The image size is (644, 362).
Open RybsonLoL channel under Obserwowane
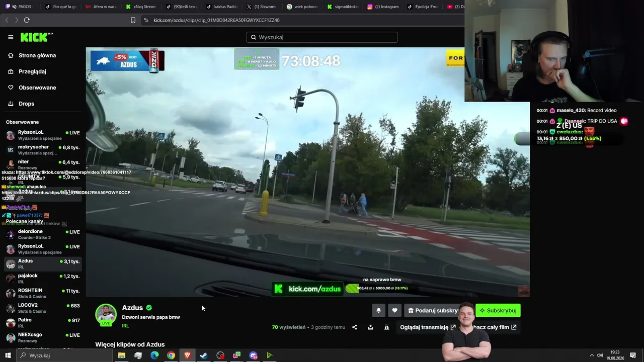pyautogui.click(x=43, y=135)
